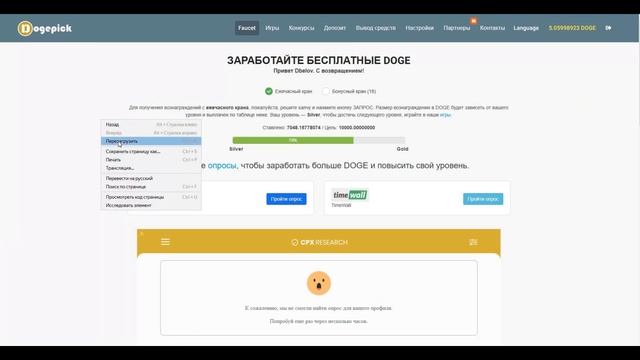
Task: Click the Silver level label
Action: pyautogui.click(x=236, y=149)
